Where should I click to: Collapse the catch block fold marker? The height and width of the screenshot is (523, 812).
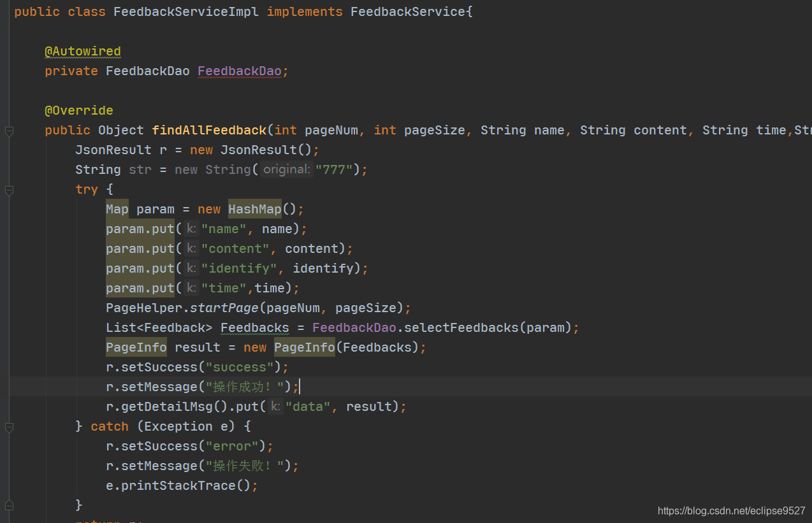(x=9, y=427)
